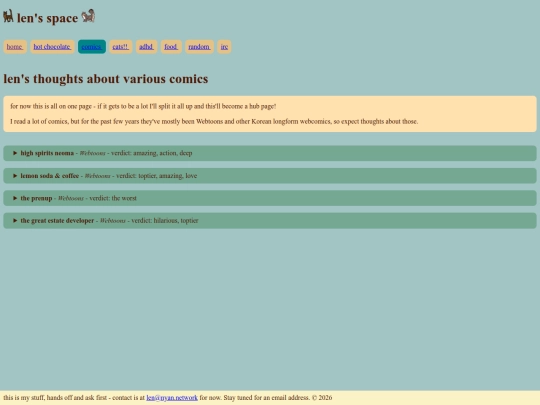Click the "high spirits neoma" title text
Image resolution: width=540 pixels, height=405 pixels.
pos(47,153)
